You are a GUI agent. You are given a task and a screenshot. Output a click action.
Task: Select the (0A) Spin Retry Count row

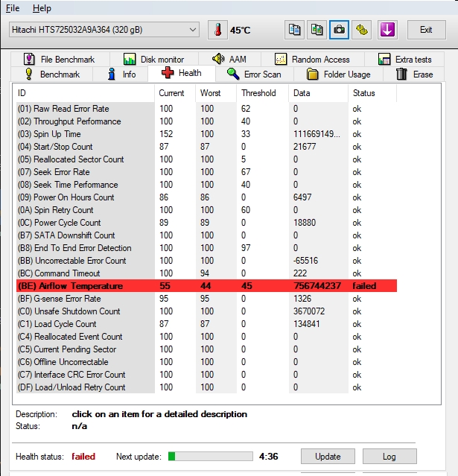[206, 210]
